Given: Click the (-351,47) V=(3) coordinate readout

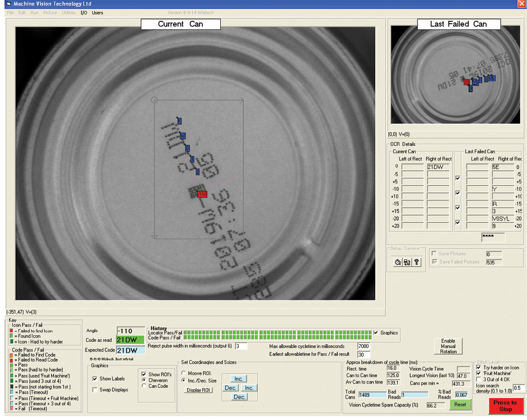Looking at the screenshot, I should point(21,312).
